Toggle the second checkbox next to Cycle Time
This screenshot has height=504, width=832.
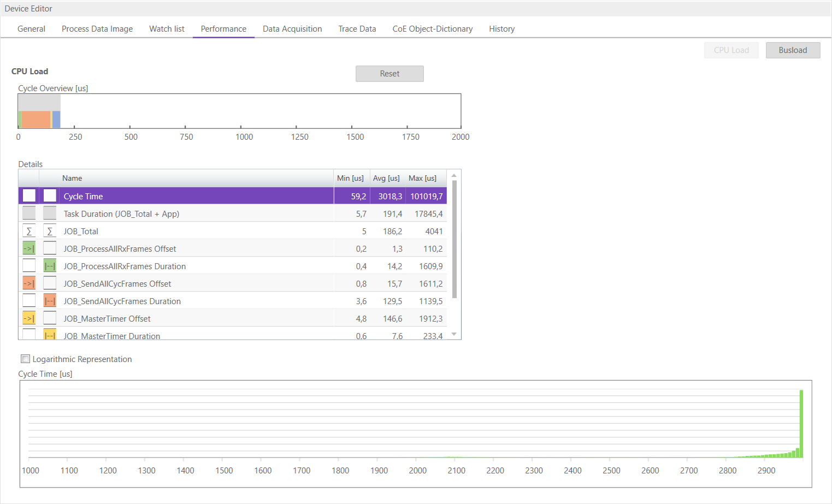tap(49, 195)
